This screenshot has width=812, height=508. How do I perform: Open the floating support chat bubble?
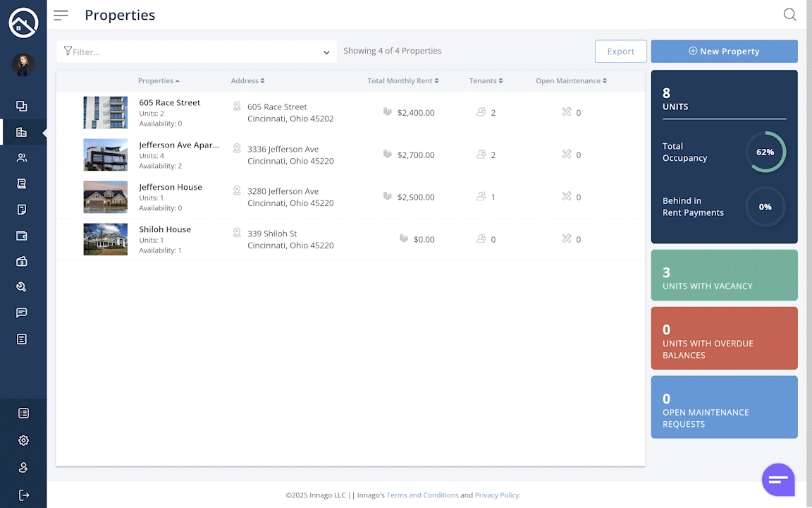click(x=777, y=479)
